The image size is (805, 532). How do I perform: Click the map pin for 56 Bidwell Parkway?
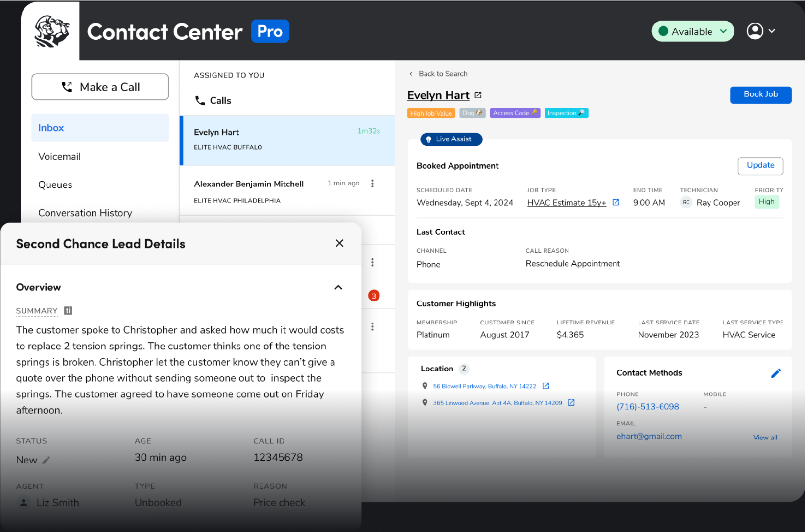[x=425, y=386]
